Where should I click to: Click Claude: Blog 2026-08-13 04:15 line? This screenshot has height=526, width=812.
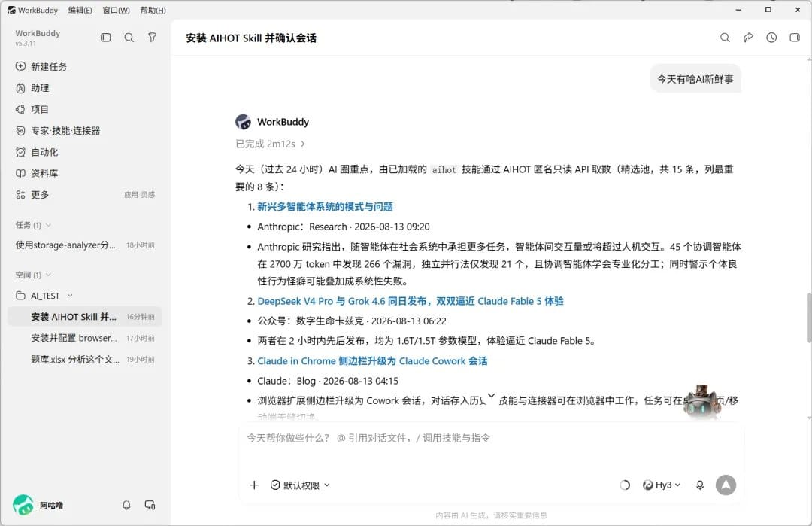click(x=328, y=381)
